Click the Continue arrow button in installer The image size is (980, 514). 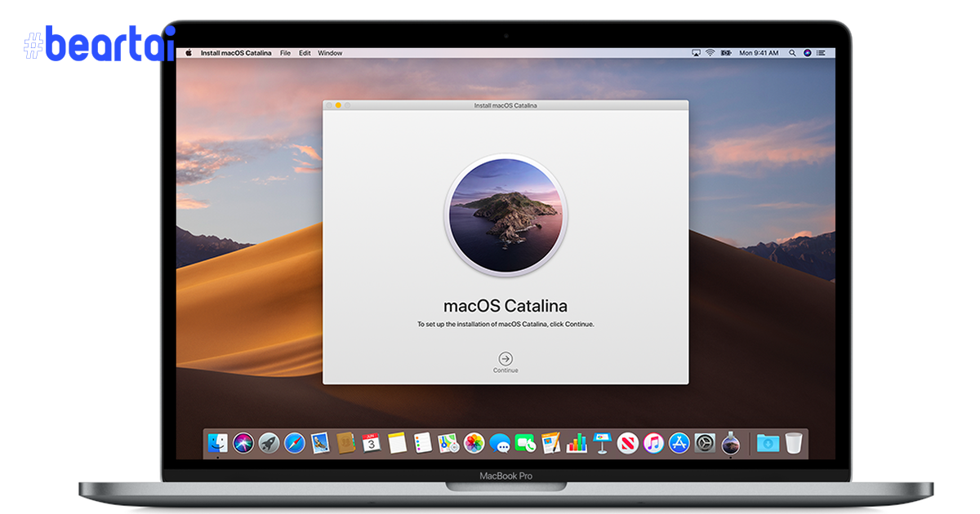point(506,358)
